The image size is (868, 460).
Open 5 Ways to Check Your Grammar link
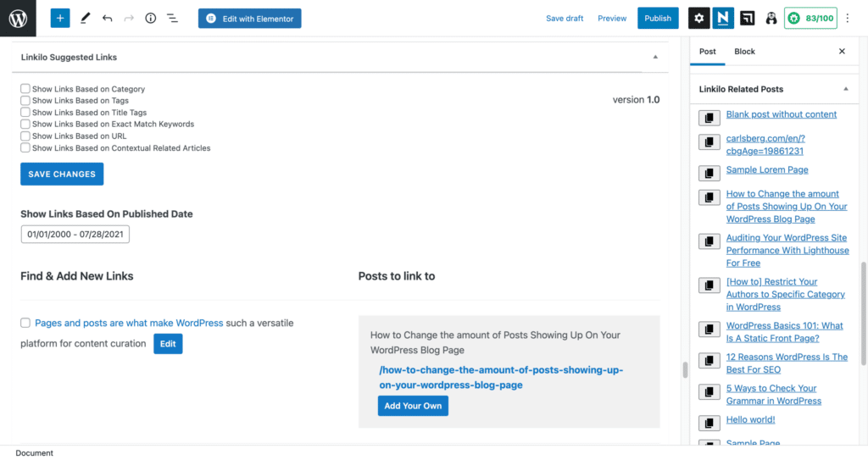pos(773,395)
